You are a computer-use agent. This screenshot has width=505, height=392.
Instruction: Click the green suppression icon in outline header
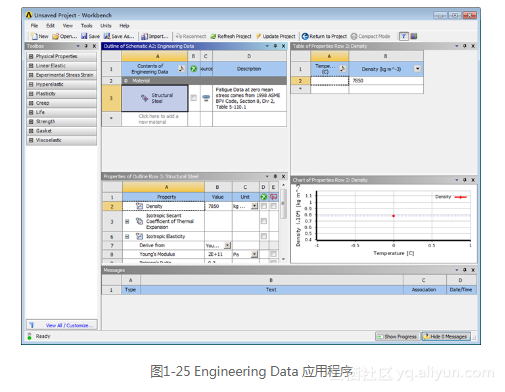(x=193, y=69)
